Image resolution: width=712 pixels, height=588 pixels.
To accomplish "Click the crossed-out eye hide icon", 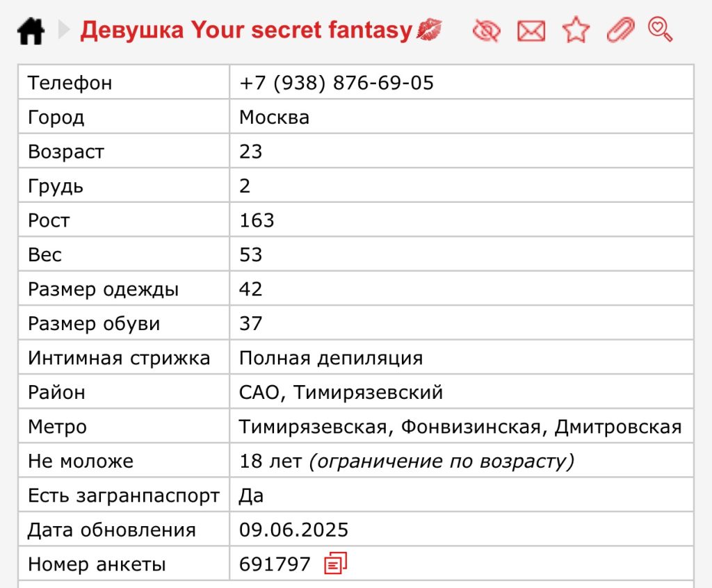I will pos(486,31).
